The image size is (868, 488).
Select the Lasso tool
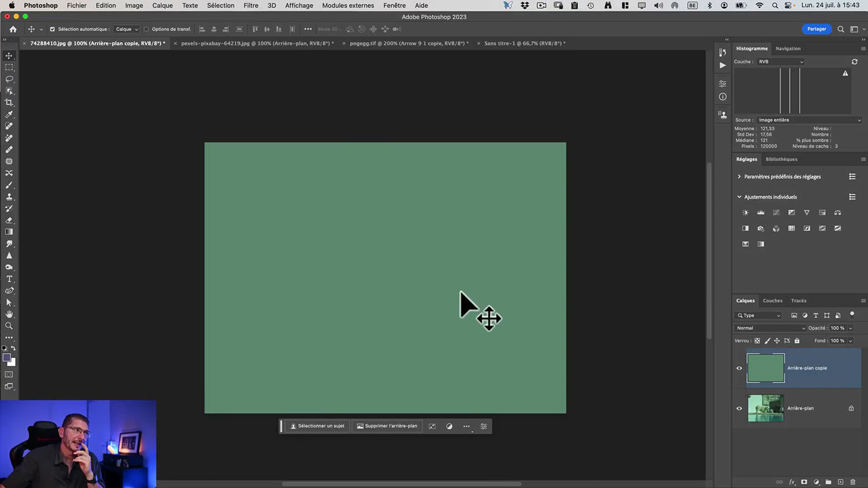pos(9,79)
